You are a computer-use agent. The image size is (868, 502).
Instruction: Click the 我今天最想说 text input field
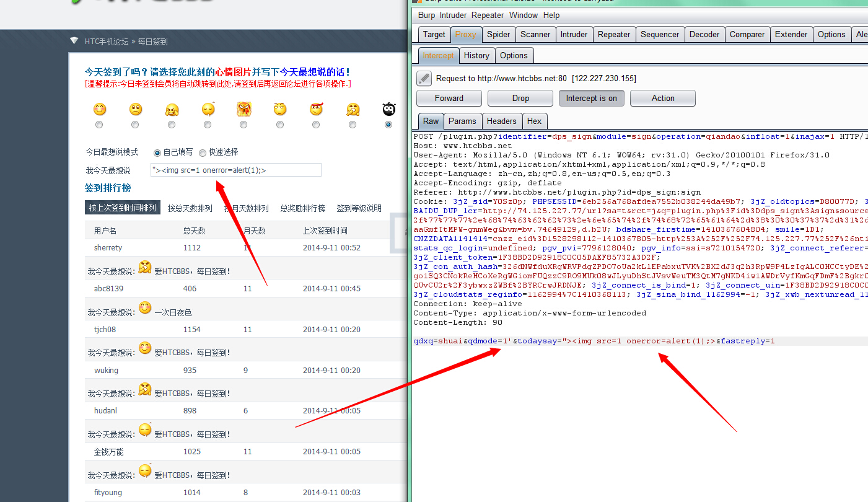(236, 170)
